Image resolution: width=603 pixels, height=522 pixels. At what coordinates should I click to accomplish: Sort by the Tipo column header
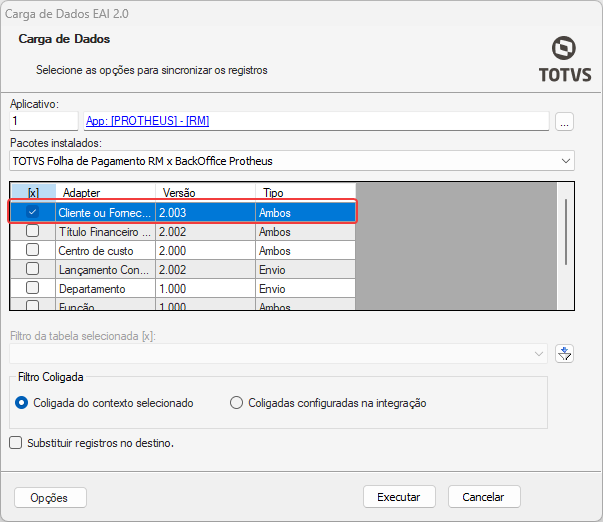(x=305, y=192)
